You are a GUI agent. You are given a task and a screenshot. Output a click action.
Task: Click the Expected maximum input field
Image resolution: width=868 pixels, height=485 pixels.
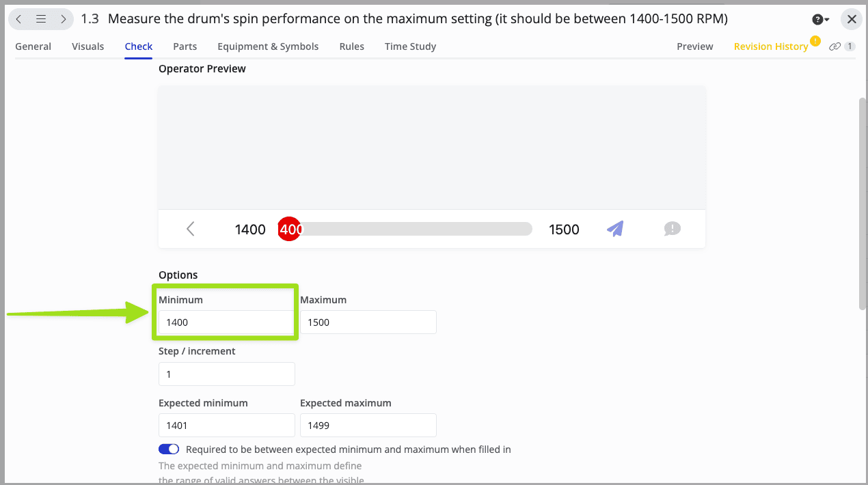(x=368, y=425)
